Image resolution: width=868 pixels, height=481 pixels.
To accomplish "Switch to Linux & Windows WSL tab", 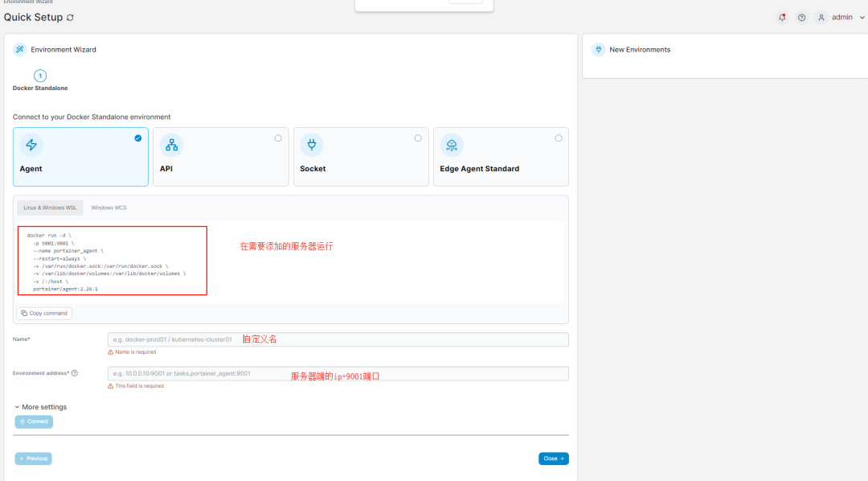I will coord(50,208).
